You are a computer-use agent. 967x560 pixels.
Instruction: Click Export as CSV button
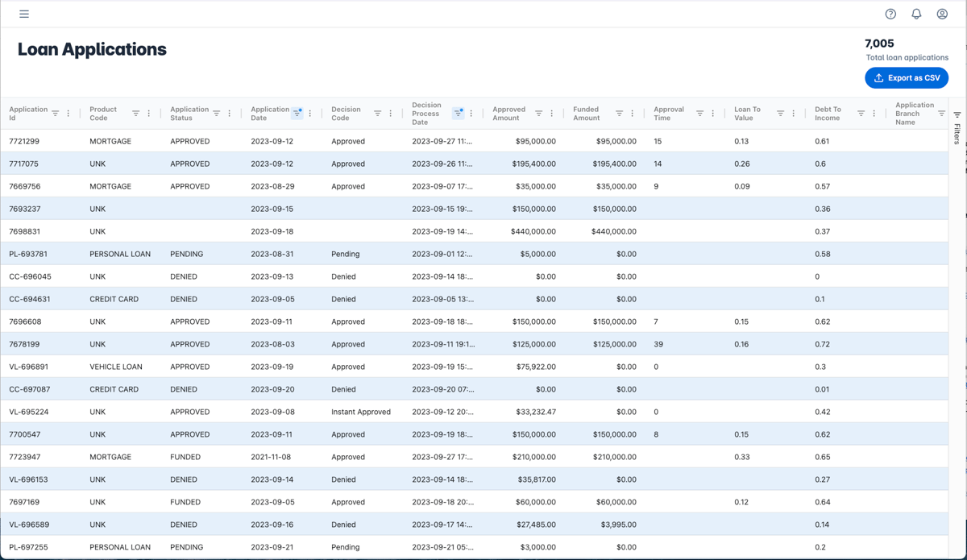(907, 78)
